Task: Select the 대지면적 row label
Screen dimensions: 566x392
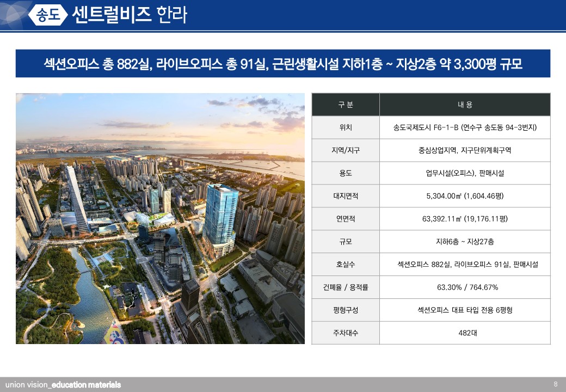Action: tap(346, 196)
